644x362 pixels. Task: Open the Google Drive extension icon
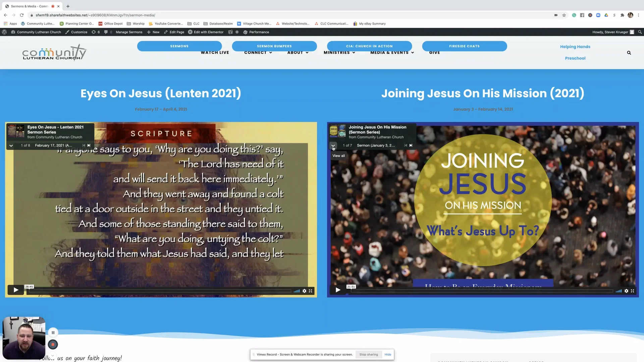point(606,15)
